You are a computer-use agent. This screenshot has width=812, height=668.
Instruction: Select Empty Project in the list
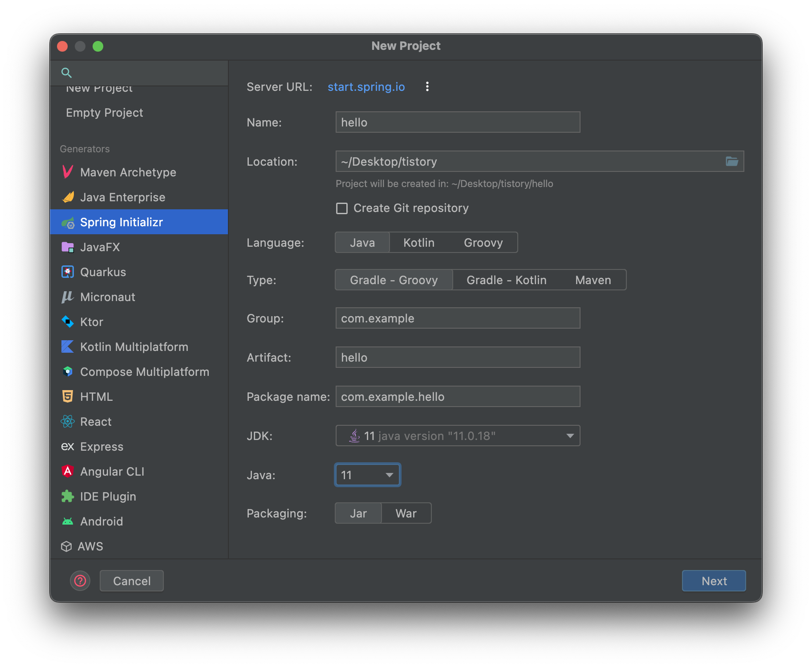click(139, 113)
